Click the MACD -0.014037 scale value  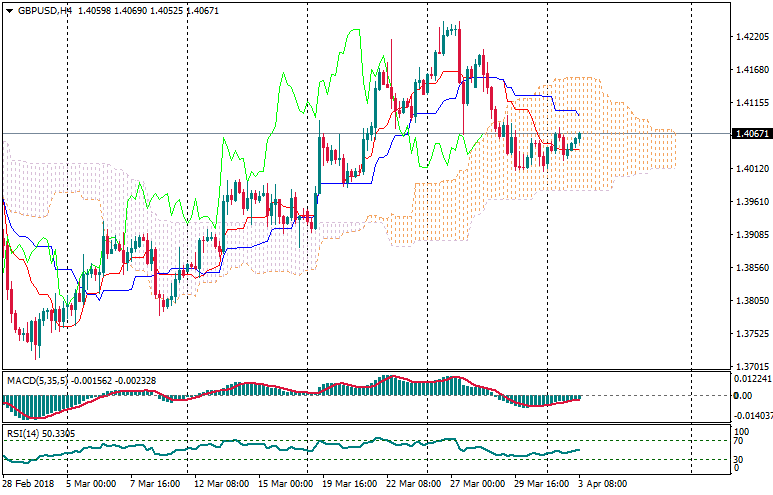pyautogui.click(x=752, y=414)
